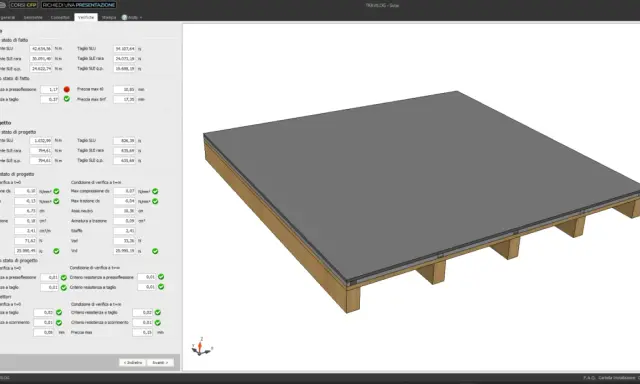Click the XYZ axis orientation gizmo
Image resolution: width=640 pixels, height=384 pixels.
point(201,347)
